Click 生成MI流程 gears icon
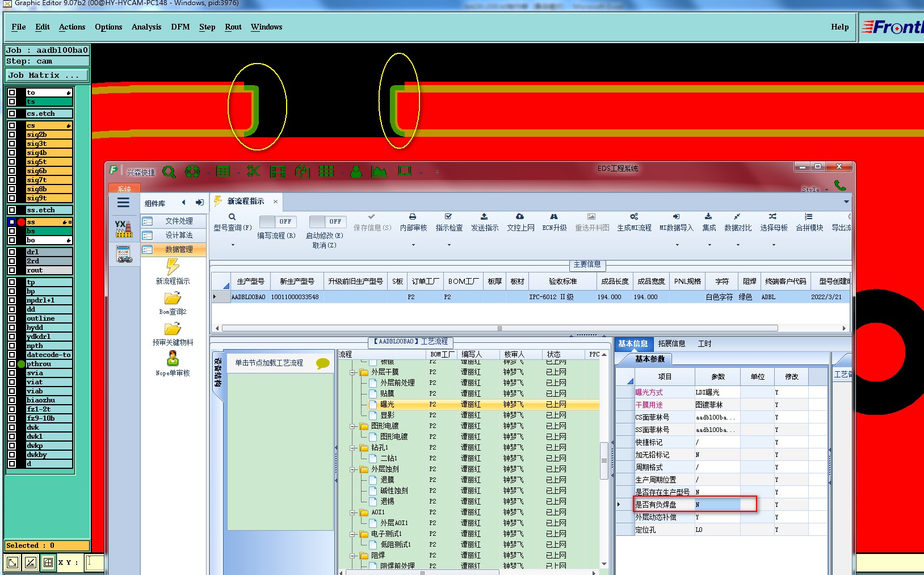 (x=634, y=217)
